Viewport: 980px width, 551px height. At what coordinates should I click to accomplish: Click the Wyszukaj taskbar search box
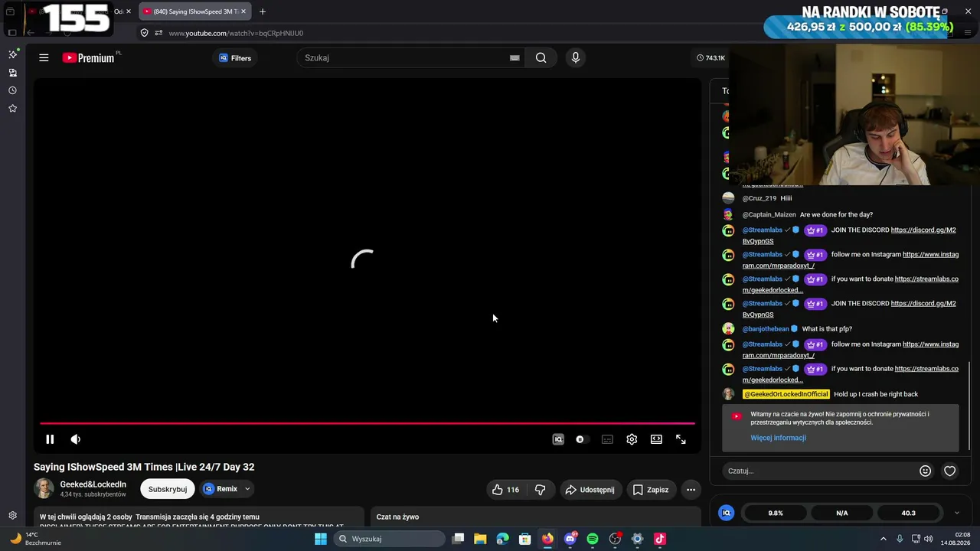pyautogui.click(x=389, y=539)
